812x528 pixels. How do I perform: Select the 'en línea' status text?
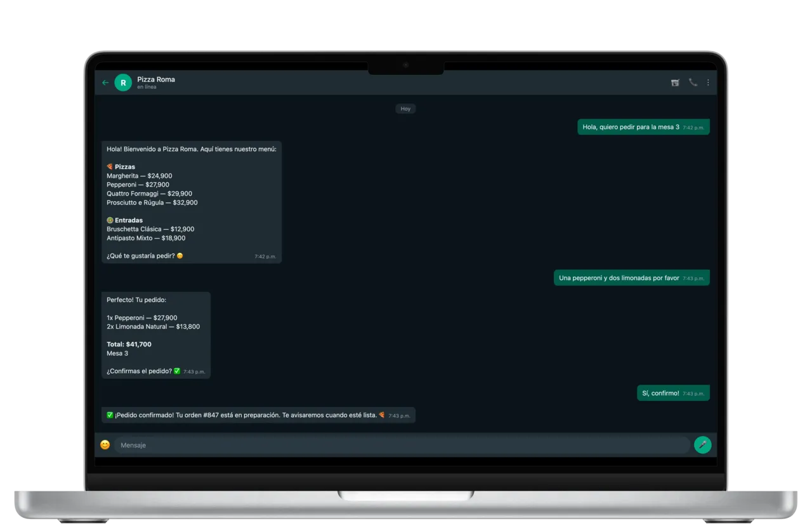pos(147,87)
